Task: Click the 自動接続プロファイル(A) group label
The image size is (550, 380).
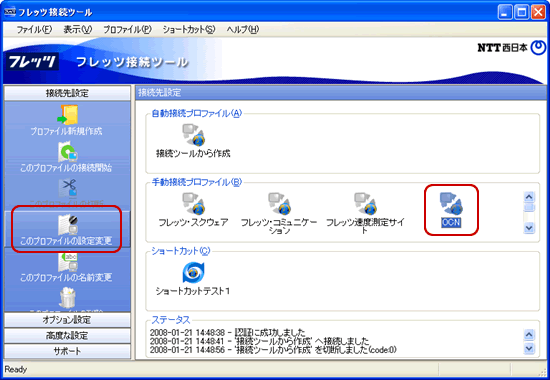Action: click(x=197, y=113)
